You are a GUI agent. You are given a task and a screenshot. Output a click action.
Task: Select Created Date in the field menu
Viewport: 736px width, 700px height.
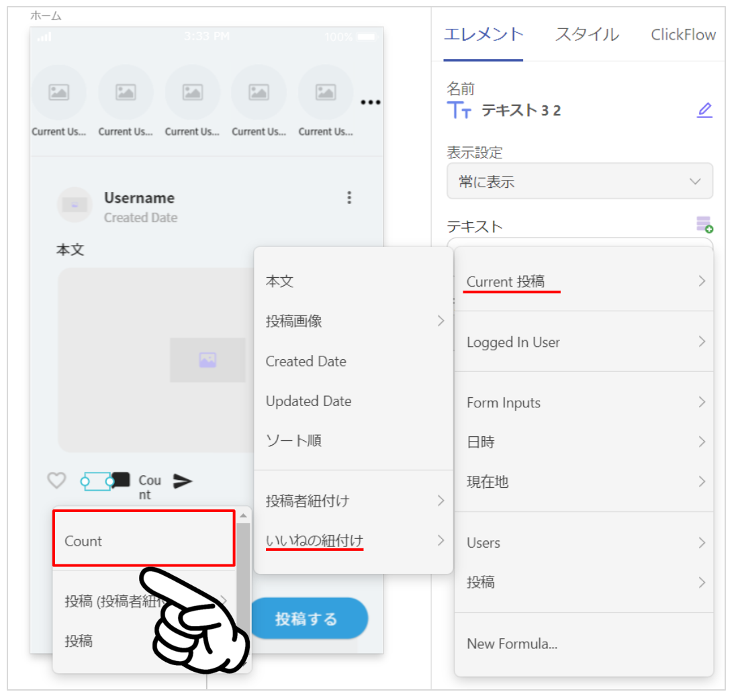(353, 361)
